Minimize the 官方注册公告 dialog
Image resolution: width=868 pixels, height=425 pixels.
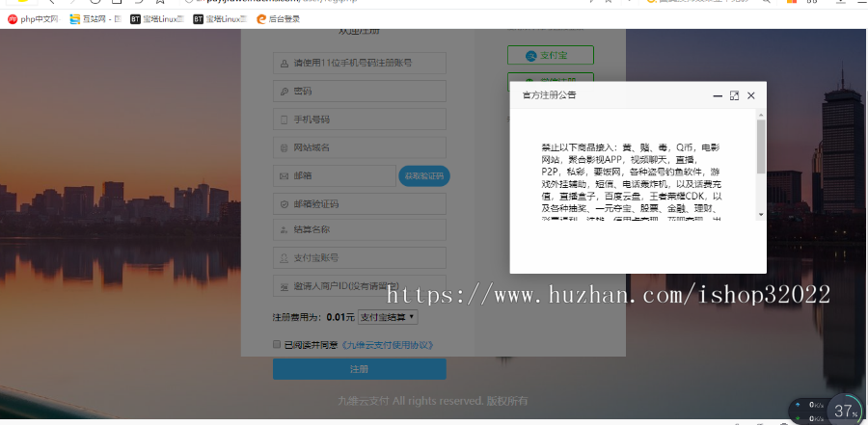[718, 95]
